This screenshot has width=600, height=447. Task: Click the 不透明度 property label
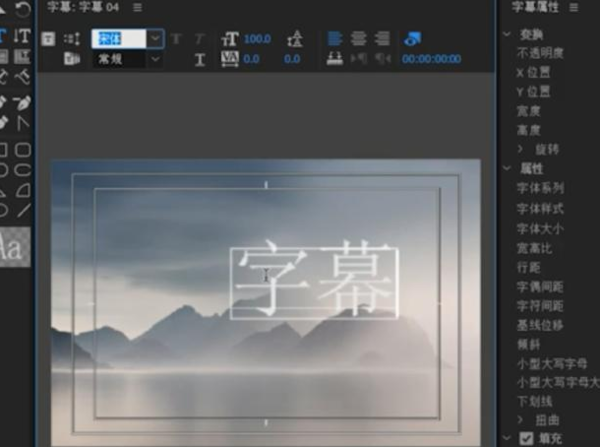point(540,53)
